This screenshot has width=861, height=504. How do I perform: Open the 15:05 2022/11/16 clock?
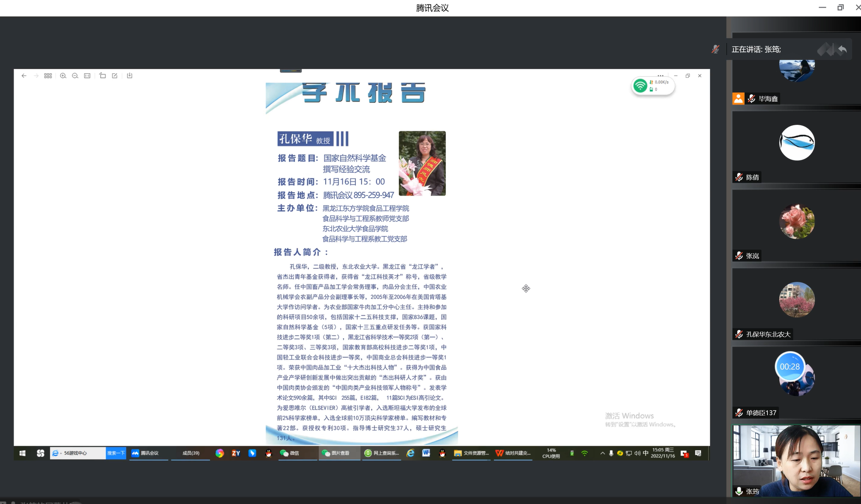(663, 453)
